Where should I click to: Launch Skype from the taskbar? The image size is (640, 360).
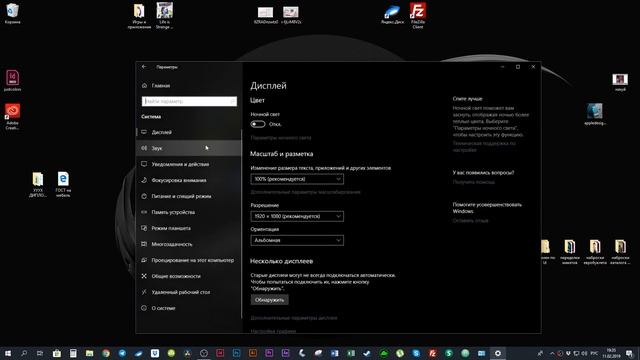[416, 353]
